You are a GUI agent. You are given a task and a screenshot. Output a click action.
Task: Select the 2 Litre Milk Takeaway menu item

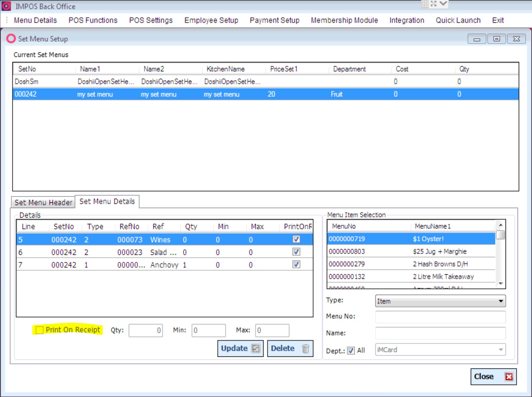click(x=411, y=277)
